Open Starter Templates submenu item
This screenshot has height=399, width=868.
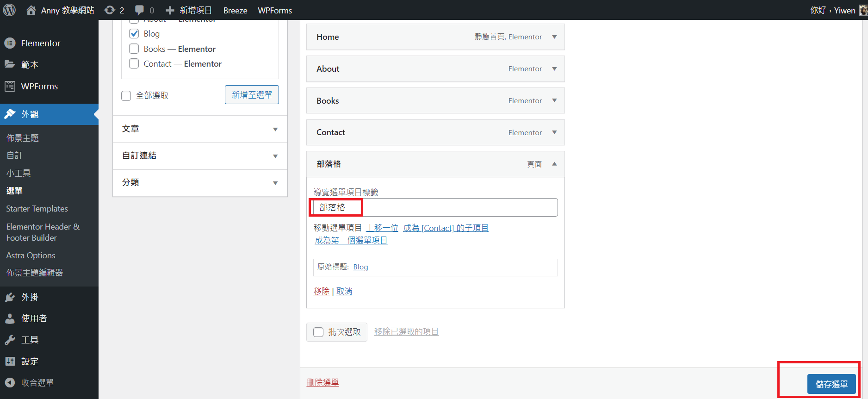point(37,209)
